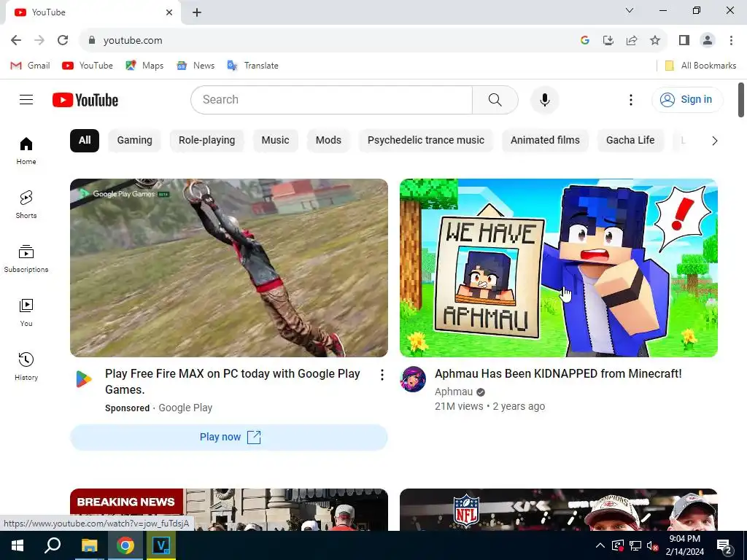Click the install app icon in address bar
The height and width of the screenshot is (560, 747).
pos(608,41)
